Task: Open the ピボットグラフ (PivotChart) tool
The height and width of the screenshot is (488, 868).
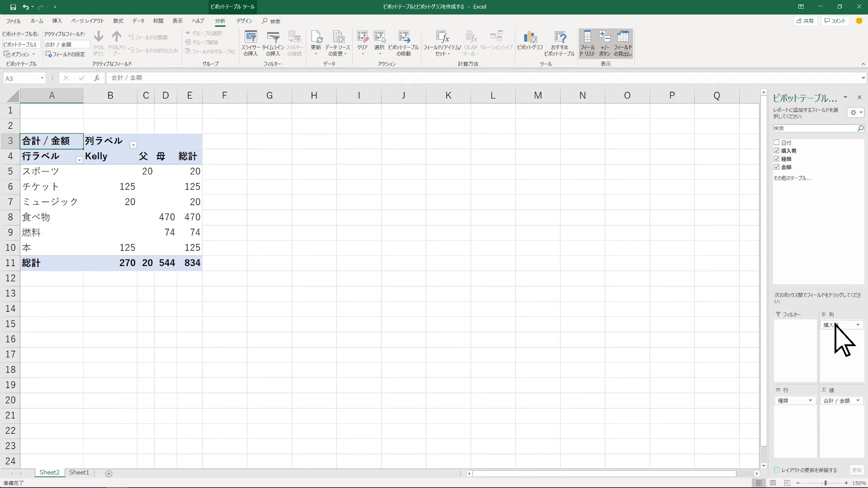Action: pos(530,42)
